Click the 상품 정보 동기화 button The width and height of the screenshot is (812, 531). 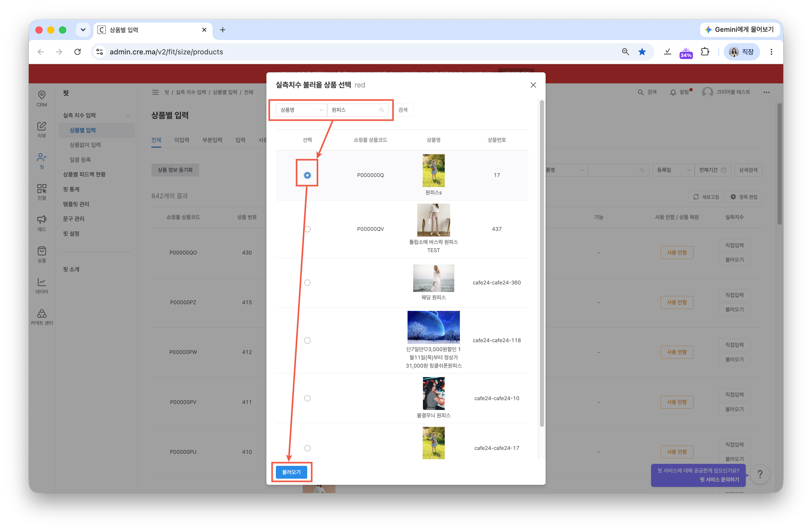click(x=175, y=170)
